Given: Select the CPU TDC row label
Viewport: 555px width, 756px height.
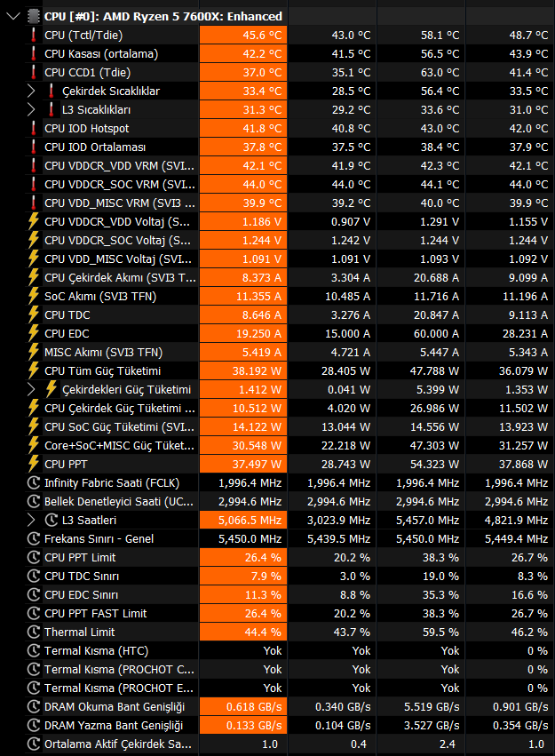Looking at the screenshot, I should point(67,314).
